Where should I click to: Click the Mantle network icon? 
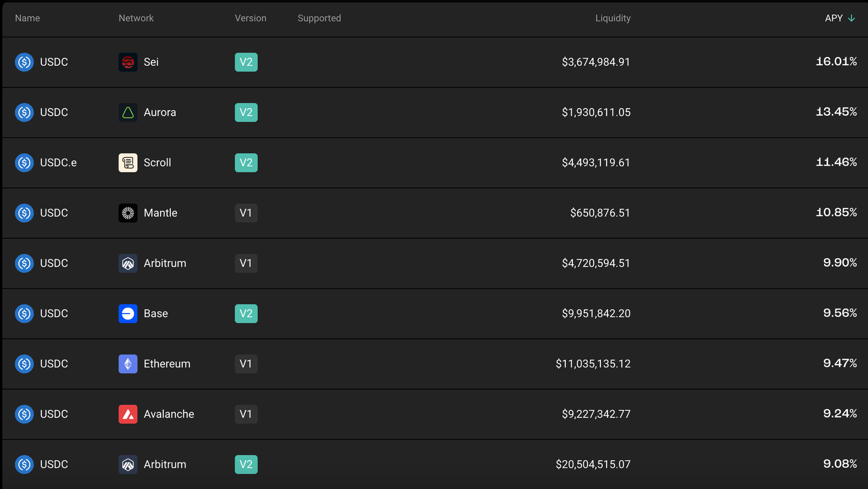pos(128,213)
